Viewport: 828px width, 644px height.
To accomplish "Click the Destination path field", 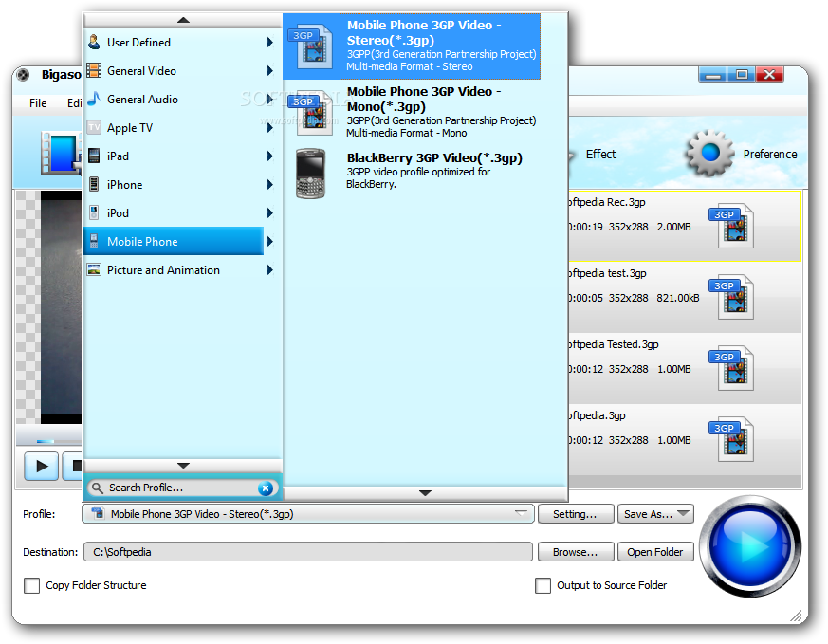I will (308, 552).
